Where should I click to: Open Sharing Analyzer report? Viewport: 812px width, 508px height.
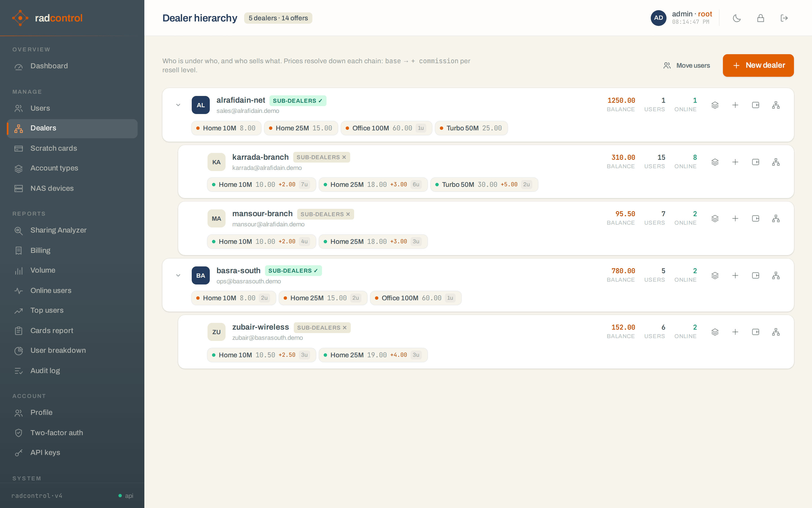pyautogui.click(x=72, y=231)
